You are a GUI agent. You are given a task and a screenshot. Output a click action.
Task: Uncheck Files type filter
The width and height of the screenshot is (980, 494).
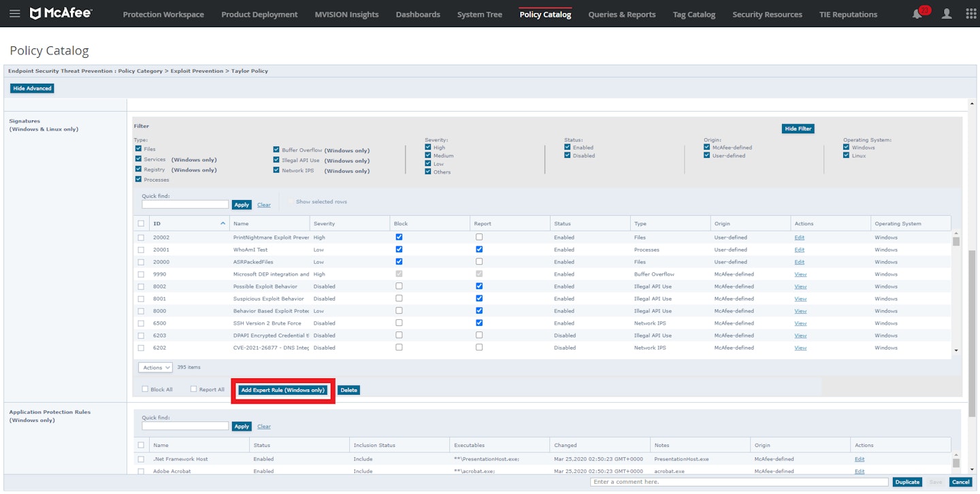pyautogui.click(x=139, y=148)
